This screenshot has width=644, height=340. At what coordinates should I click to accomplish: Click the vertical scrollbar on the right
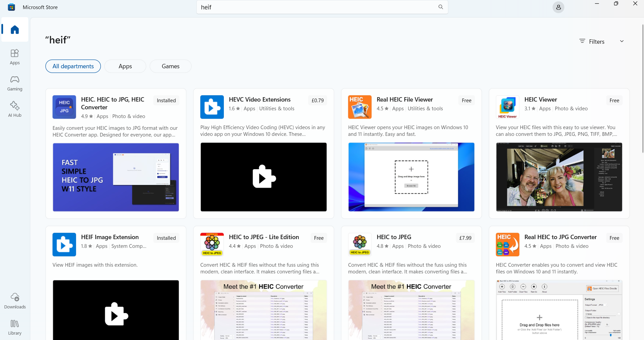(x=642, y=89)
